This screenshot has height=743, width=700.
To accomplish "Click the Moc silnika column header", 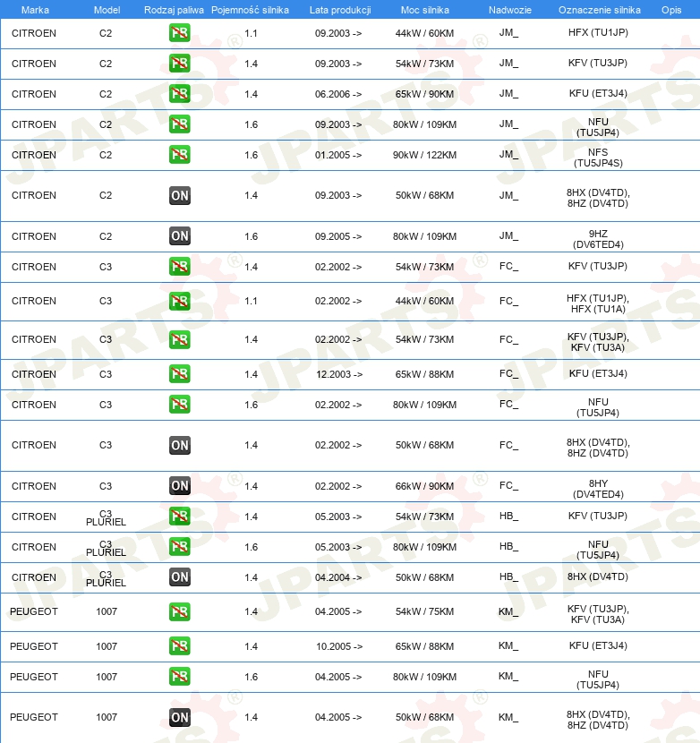I will pos(425,10).
